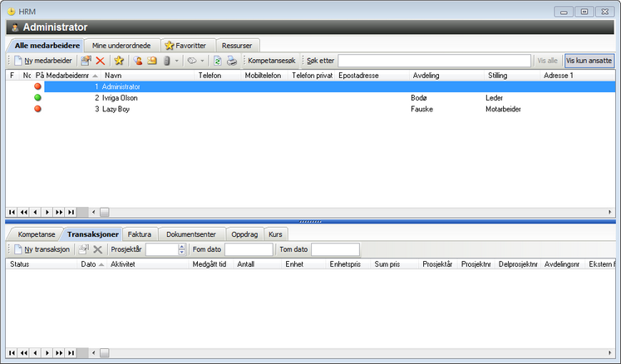This screenshot has width=621, height=364.
Task: Switch to the Alle medarbeidere tab
Action: coord(47,46)
